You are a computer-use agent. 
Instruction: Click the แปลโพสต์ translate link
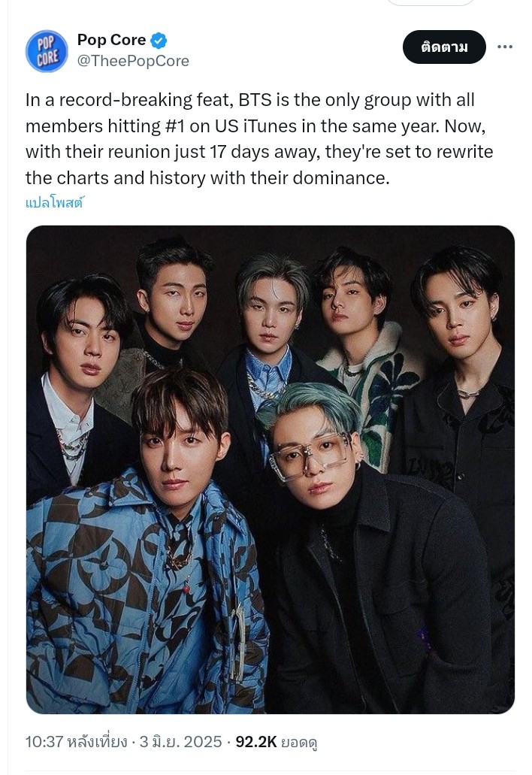pos(55,202)
